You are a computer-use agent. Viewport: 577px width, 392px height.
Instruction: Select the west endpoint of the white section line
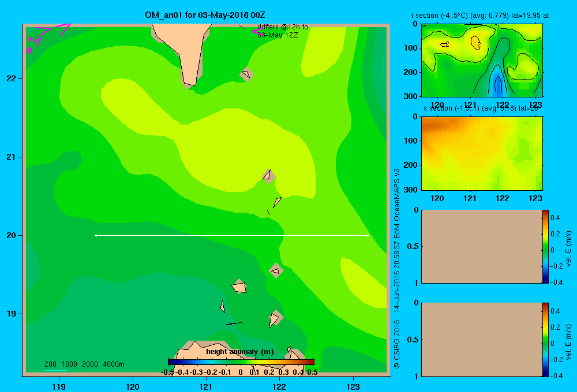click(96, 235)
